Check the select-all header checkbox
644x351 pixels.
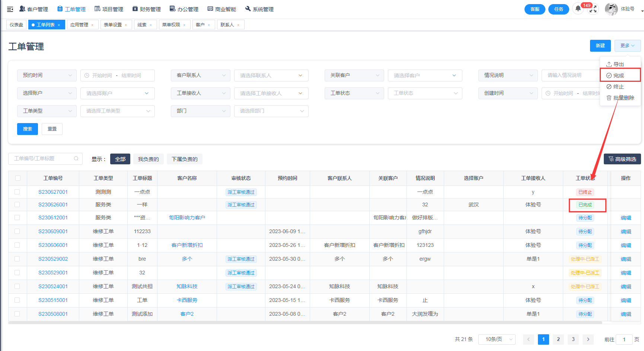18,178
